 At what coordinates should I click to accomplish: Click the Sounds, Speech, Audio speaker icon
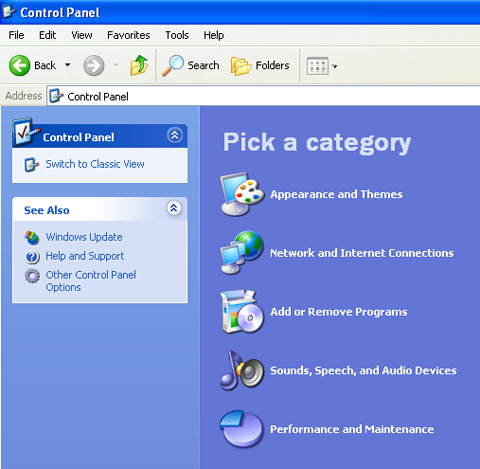[242, 370]
